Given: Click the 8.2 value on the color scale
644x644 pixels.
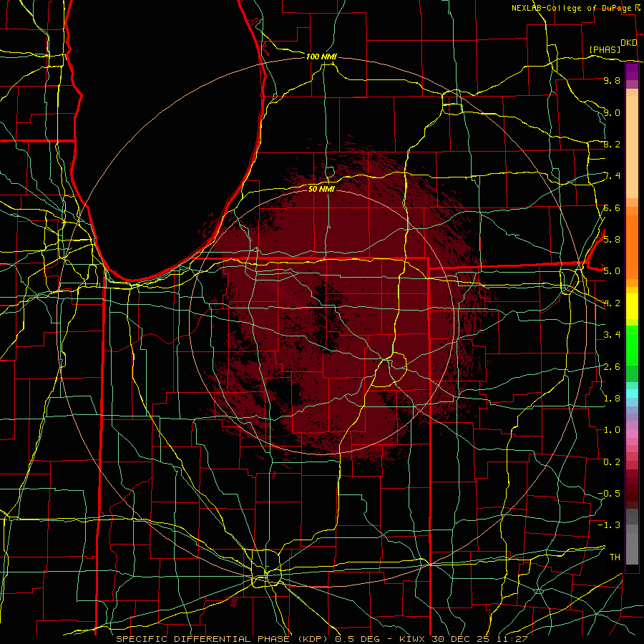Looking at the screenshot, I should (612, 144).
